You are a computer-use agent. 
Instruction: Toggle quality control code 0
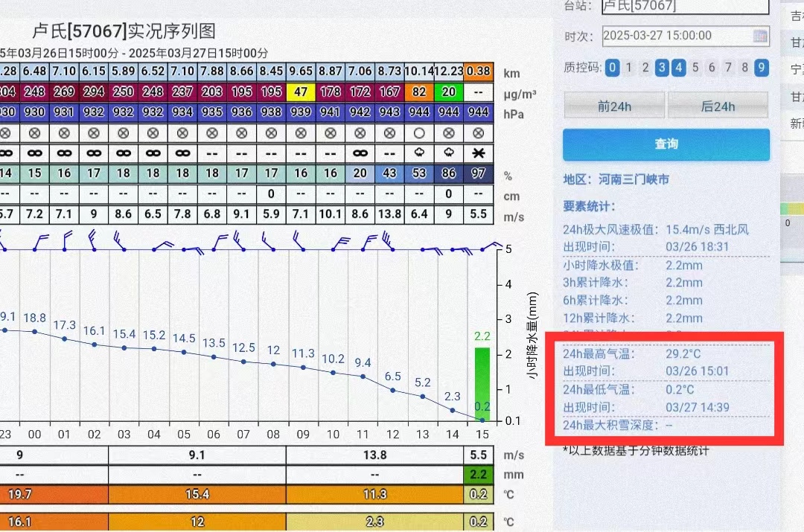[x=612, y=68]
